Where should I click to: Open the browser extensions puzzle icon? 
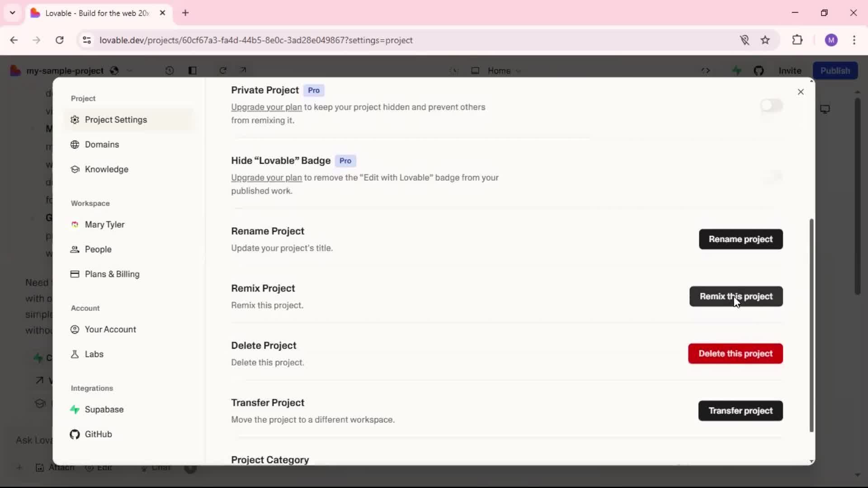coord(797,40)
